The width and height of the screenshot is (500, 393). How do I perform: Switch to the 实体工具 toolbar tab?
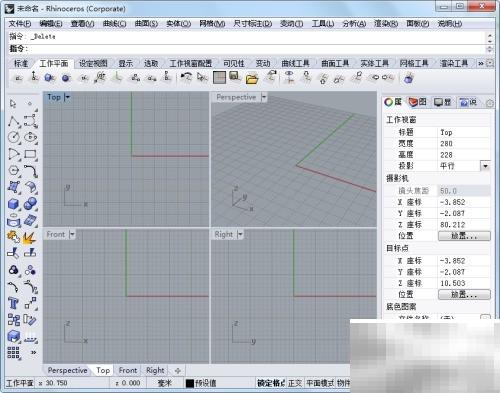[374, 63]
